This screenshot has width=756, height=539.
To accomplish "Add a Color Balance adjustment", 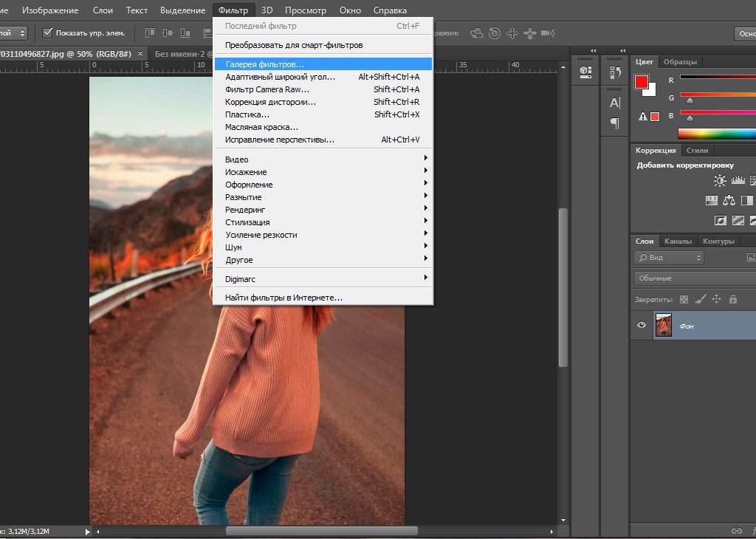I will pyautogui.click(x=729, y=200).
